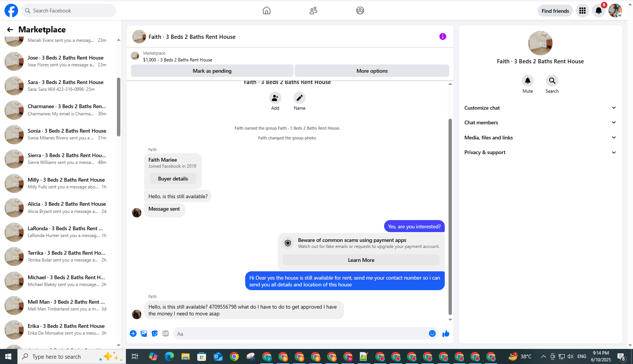Expand Media, files and links section

pos(540,138)
